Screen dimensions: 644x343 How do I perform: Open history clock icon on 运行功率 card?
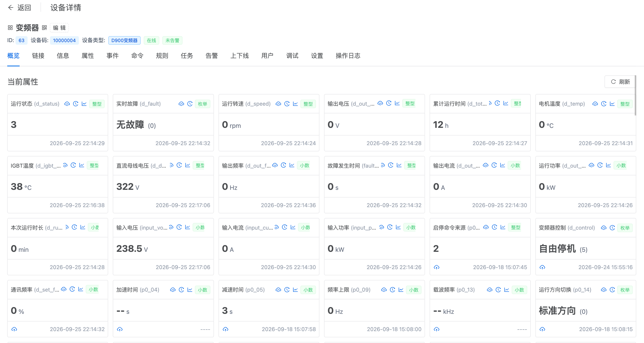click(600, 165)
